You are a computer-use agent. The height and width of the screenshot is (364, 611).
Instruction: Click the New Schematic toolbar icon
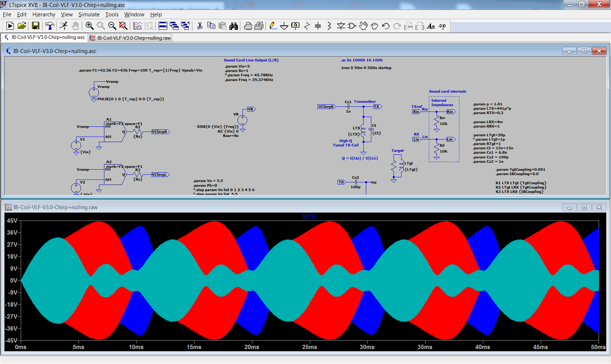[x=10, y=26]
